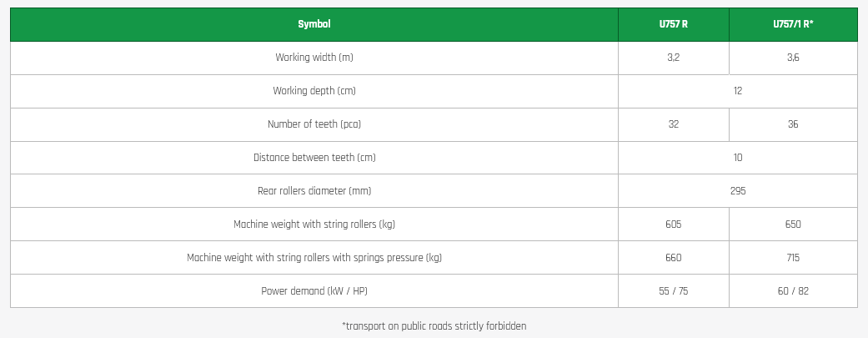Select the working depth value 12
Viewport: 868px width, 338px height.
[738, 91]
